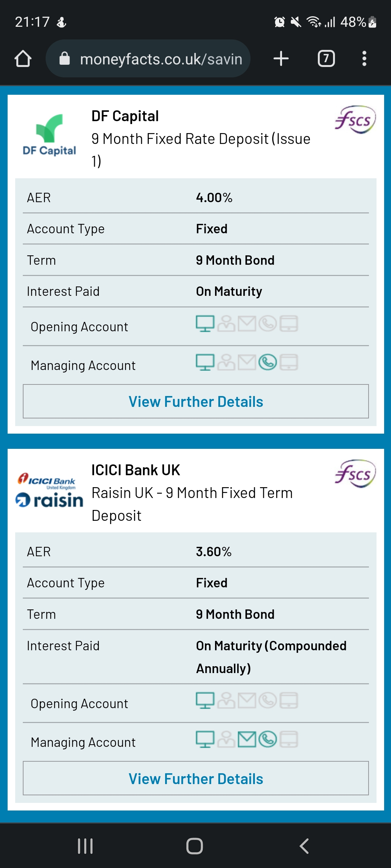Tap telephone icon in DF Capital Managing Account
The image size is (391, 868).
[x=268, y=362]
